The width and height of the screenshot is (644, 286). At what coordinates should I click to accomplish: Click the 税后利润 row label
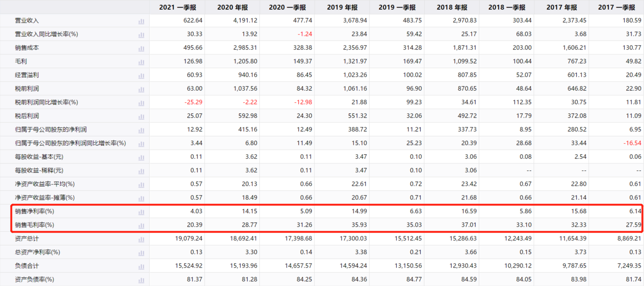point(27,116)
